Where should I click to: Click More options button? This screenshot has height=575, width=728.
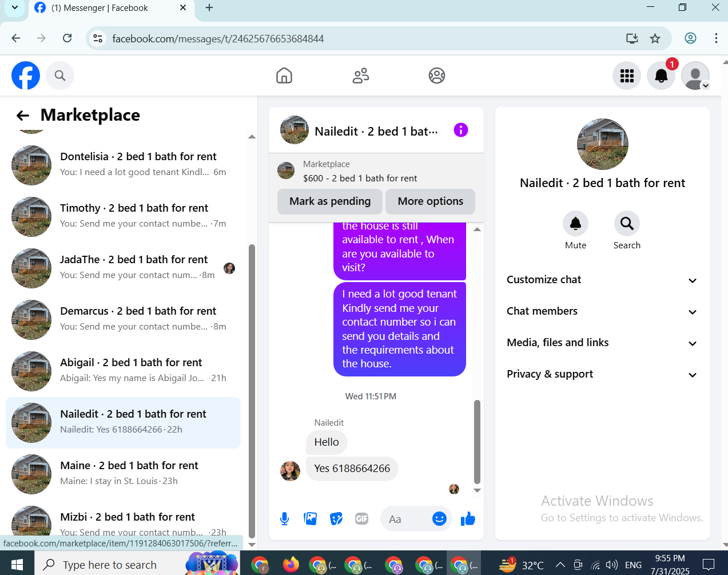click(x=431, y=201)
